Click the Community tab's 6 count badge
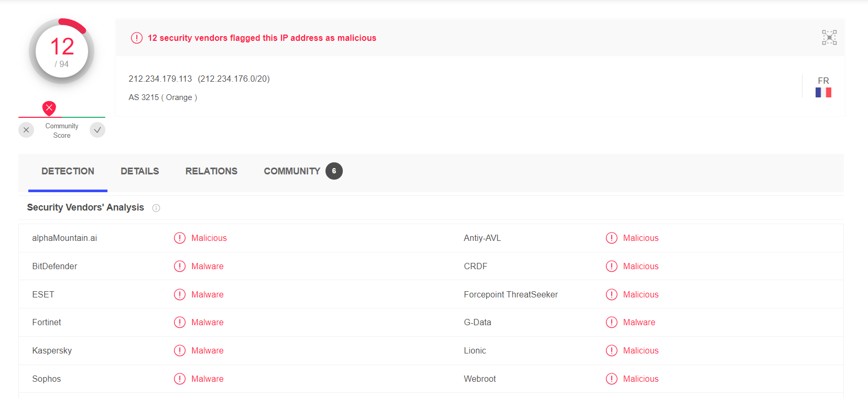Screen dimensions: 868x398 (x=334, y=171)
